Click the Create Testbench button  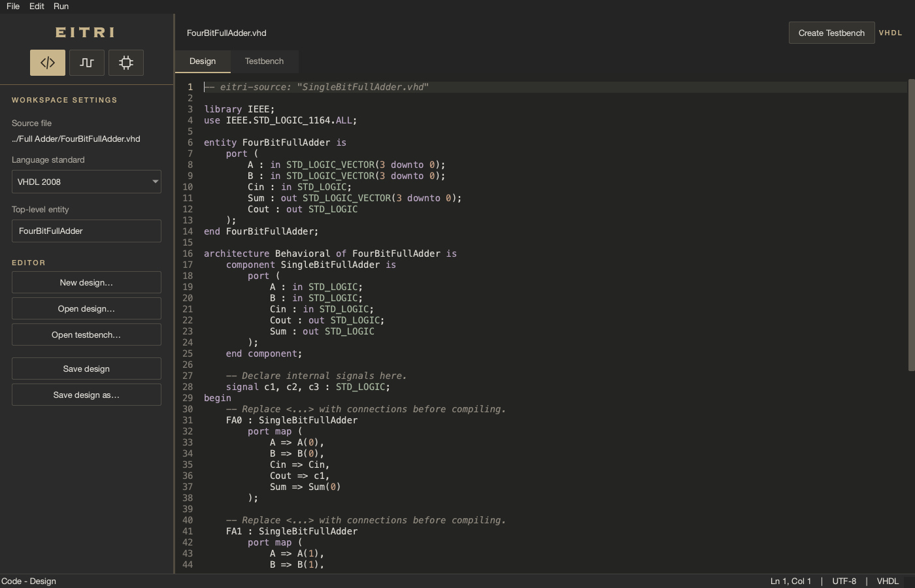tap(831, 33)
